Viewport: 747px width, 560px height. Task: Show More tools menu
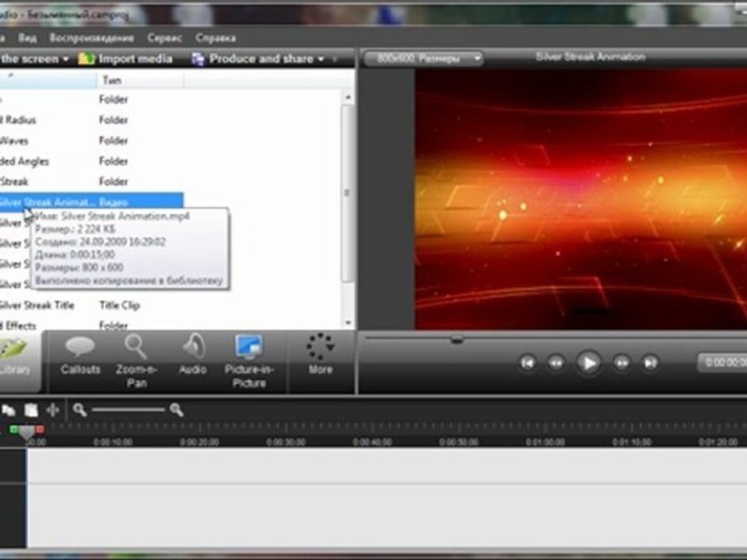click(320, 355)
